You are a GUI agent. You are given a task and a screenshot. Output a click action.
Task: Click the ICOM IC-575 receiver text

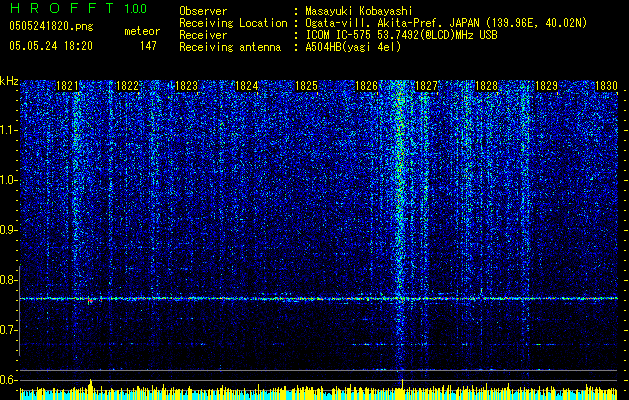401,35
